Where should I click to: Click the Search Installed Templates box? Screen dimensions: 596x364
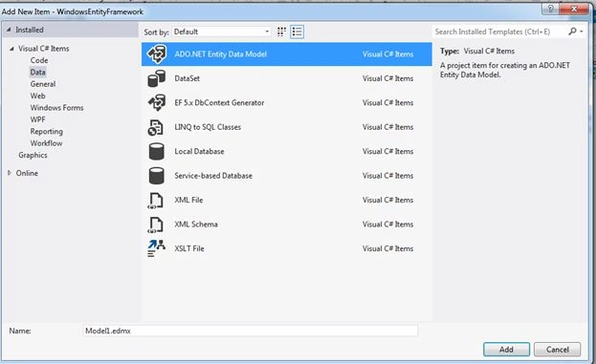point(499,32)
